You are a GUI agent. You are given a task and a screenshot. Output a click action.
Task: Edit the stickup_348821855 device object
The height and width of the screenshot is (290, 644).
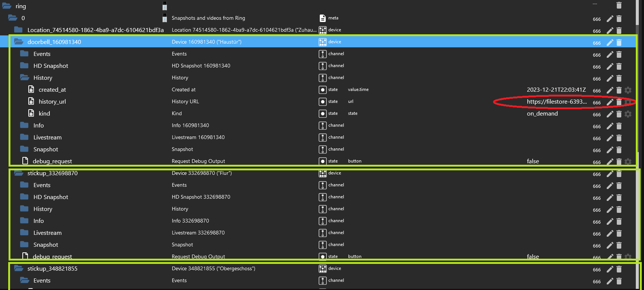click(x=610, y=269)
